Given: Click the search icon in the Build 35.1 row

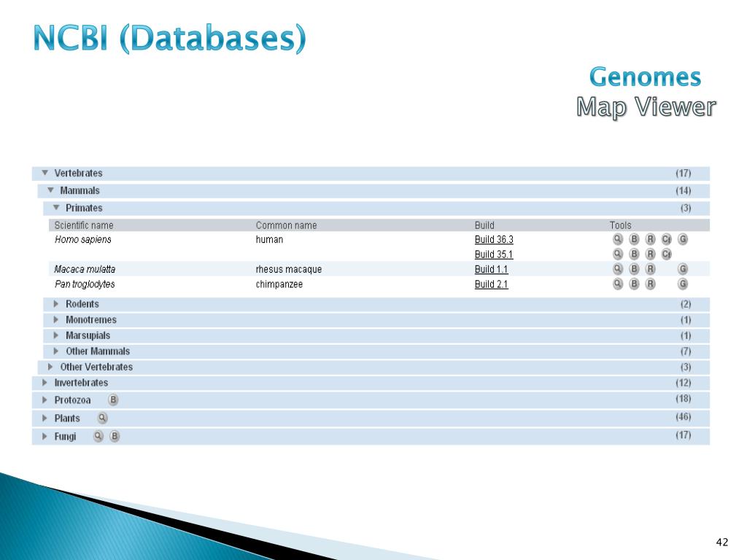Looking at the screenshot, I should 617,254.
